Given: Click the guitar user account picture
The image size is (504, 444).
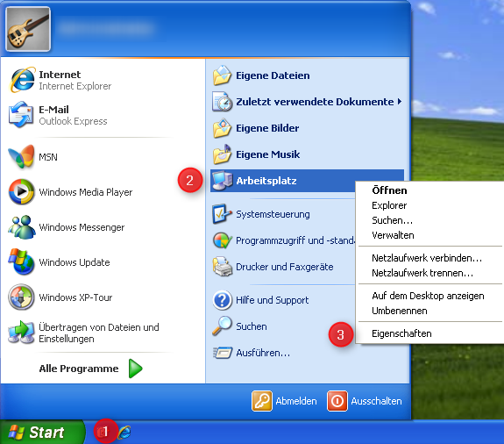Looking at the screenshot, I should pyautogui.click(x=28, y=29).
